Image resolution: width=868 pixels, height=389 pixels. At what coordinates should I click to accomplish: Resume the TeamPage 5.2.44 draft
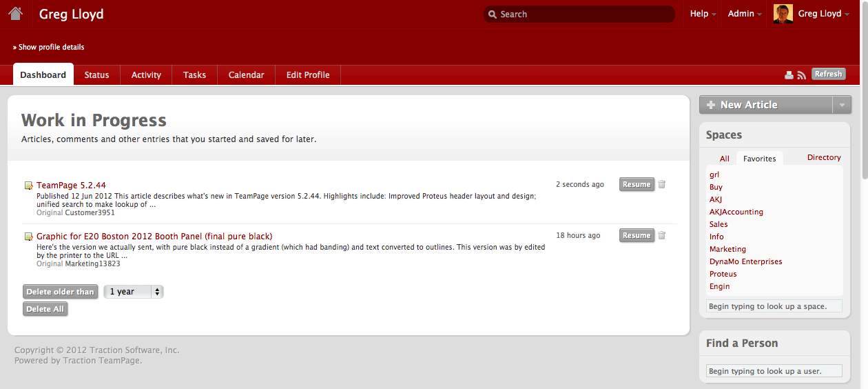point(636,184)
